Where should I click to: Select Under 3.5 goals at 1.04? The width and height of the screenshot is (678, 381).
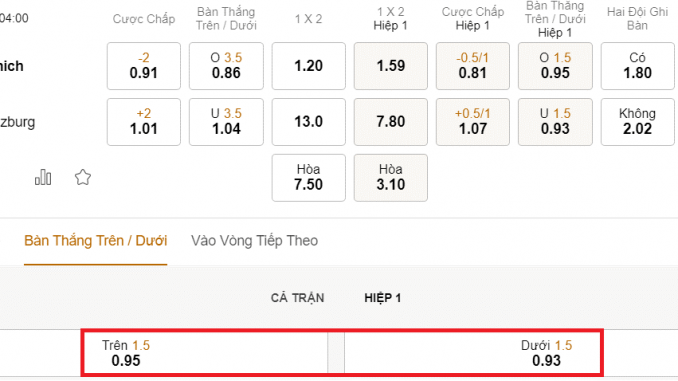[x=226, y=122]
